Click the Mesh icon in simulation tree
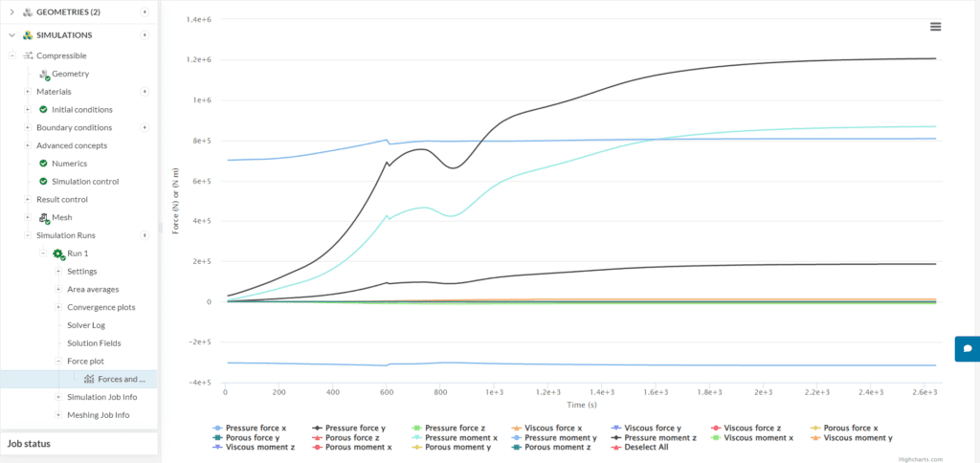Image resolution: width=980 pixels, height=463 pixels. 44,217
